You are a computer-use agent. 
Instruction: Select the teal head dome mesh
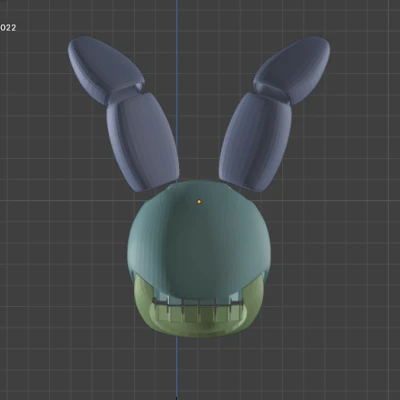[x=199, y=240]
